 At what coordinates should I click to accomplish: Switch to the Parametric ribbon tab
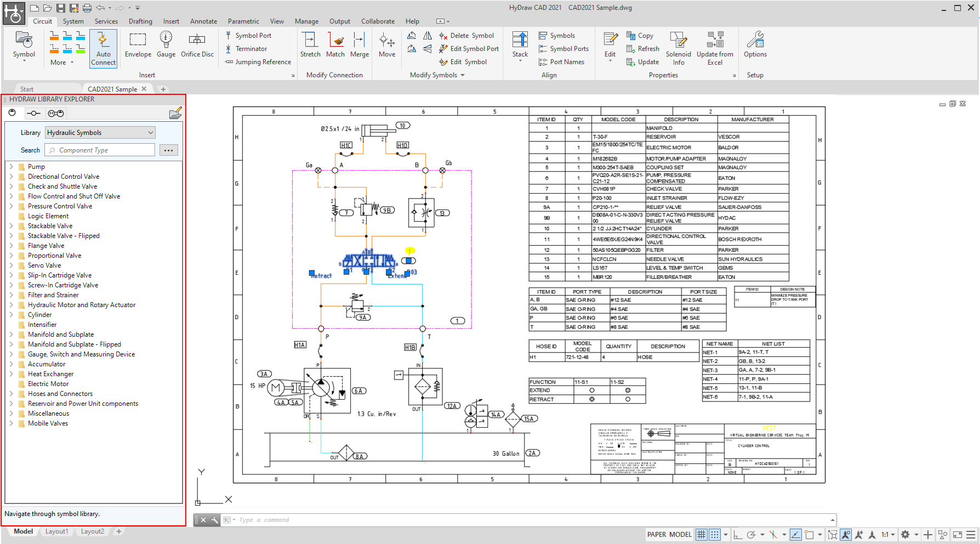(x=243, y=21)
